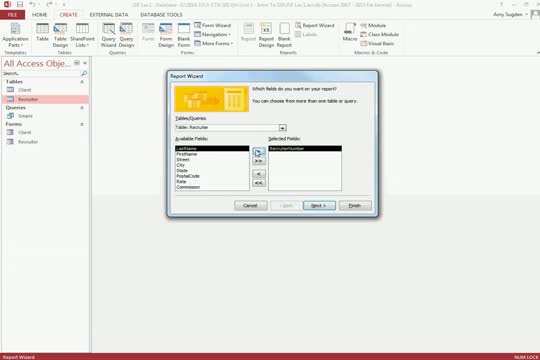Click the Visual Basic icon
Screen dimensions: 540x360
(x=377, y=43)
